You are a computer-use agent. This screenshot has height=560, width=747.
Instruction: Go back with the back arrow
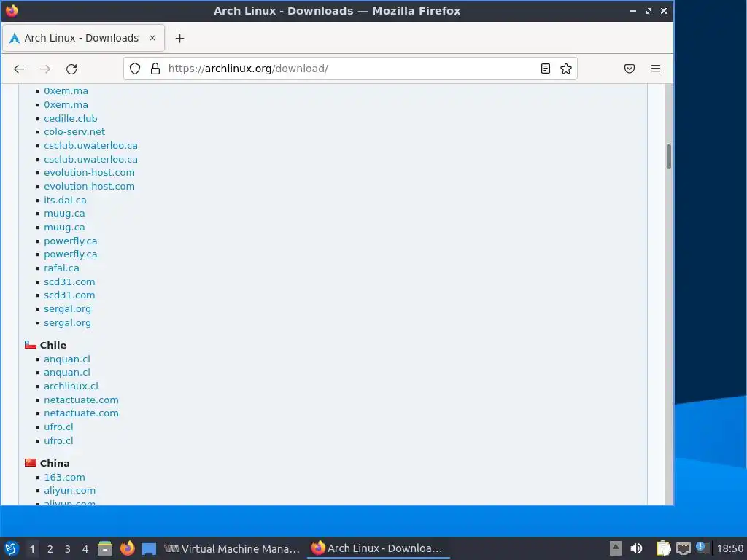pos(19,69)
